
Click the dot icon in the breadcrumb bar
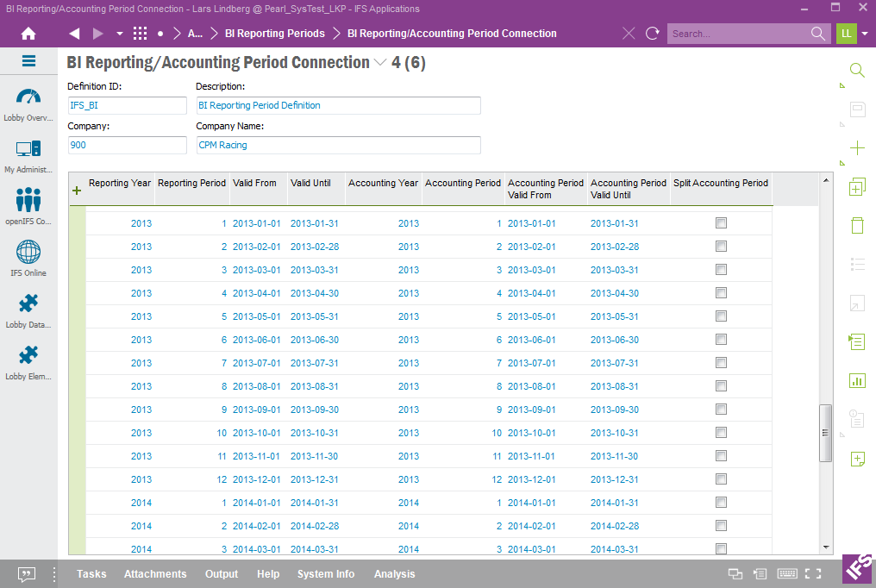pos(160,34)
